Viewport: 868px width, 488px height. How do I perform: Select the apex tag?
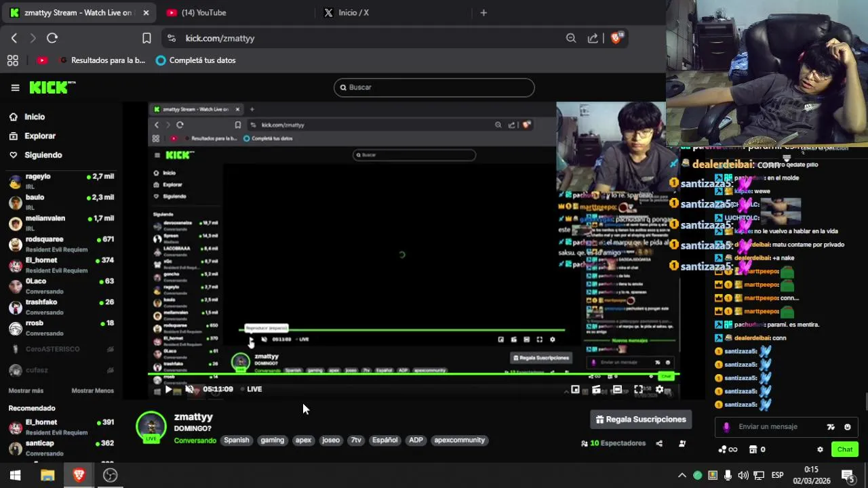coord(303,441)
